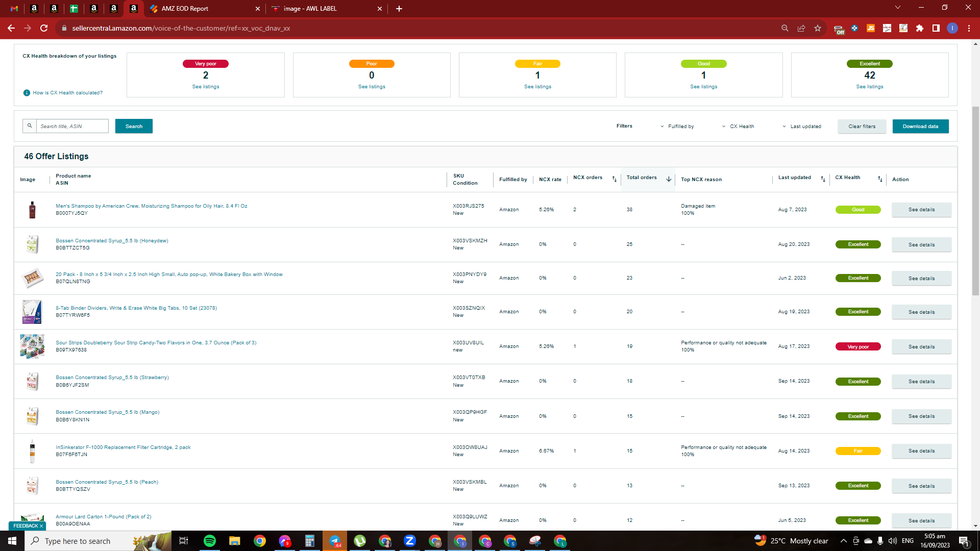Viewport: 980px width, 551px height.
Task: Click the Download data button
Action: (920, 127)
